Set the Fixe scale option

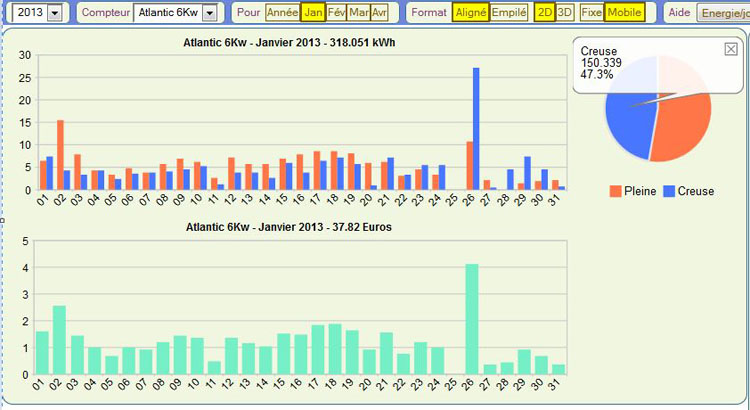(592, 12)
